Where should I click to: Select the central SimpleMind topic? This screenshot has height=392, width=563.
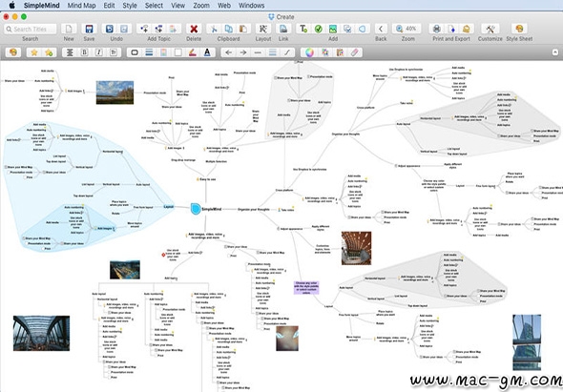click(206, 209)
